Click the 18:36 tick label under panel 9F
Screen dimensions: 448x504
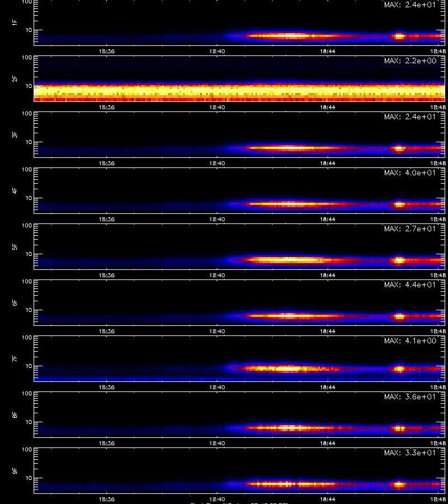tap(106, 499)
